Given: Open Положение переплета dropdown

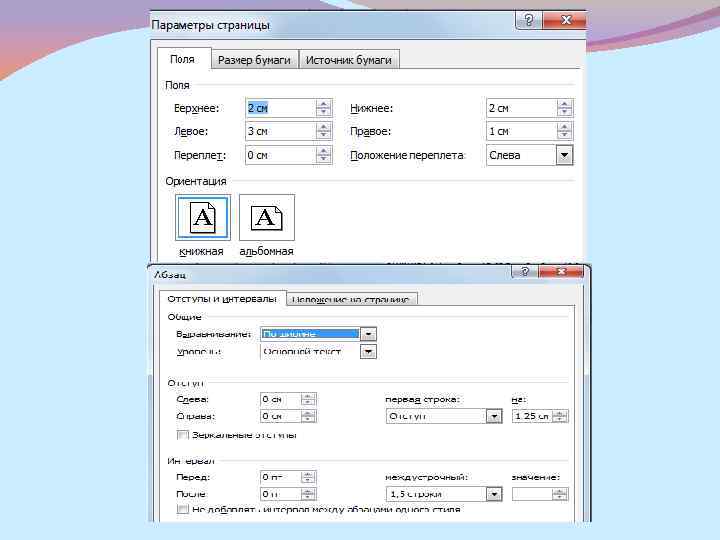Looking at the screenshot, I should (x=564, y=155).
